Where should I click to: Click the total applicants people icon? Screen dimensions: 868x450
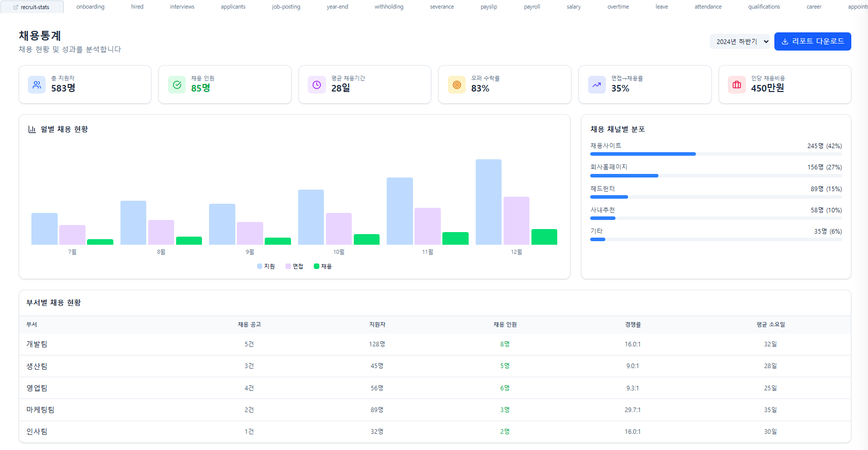(x=36, y=85)
